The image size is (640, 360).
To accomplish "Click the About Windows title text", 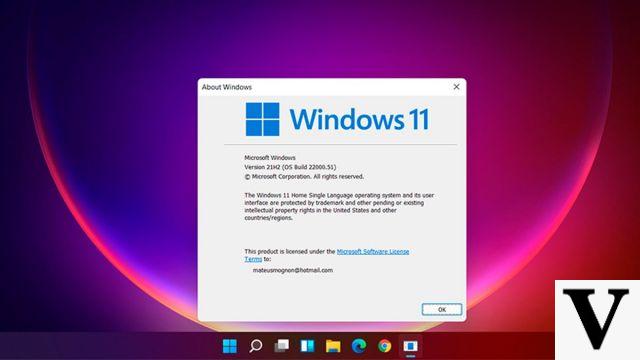I will click(227, 87).
